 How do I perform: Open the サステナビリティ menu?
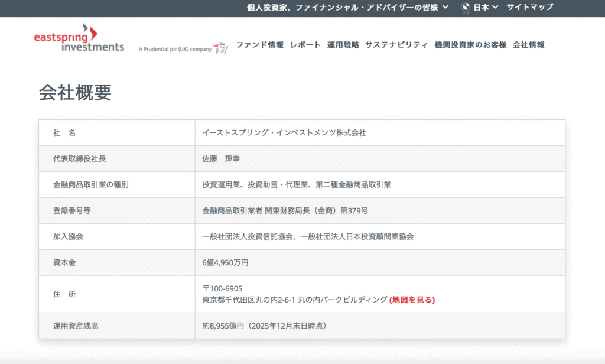pyautogui.click(x=396, y=45)
